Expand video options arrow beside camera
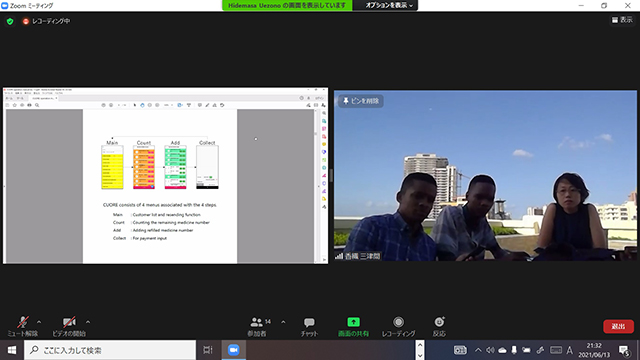640x360 pixels. tap(88, 322)
